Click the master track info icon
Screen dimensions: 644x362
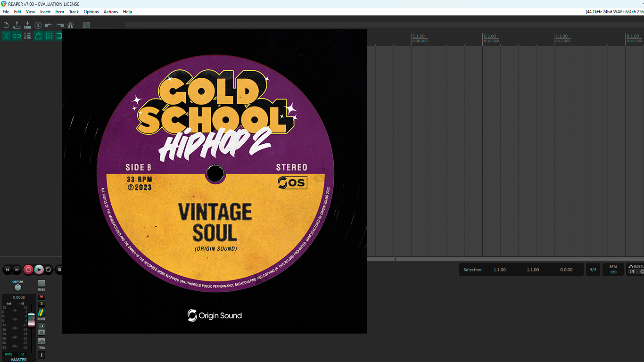(41, 354)
